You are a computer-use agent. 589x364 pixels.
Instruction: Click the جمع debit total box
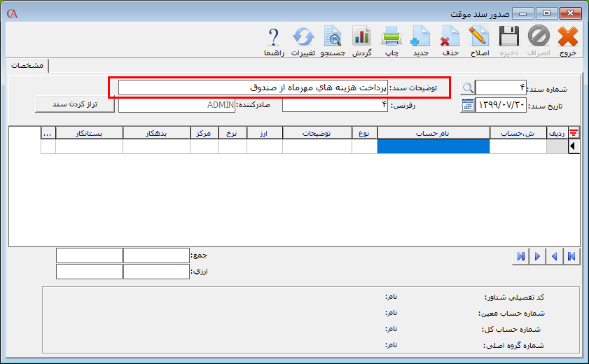[156, 255]
